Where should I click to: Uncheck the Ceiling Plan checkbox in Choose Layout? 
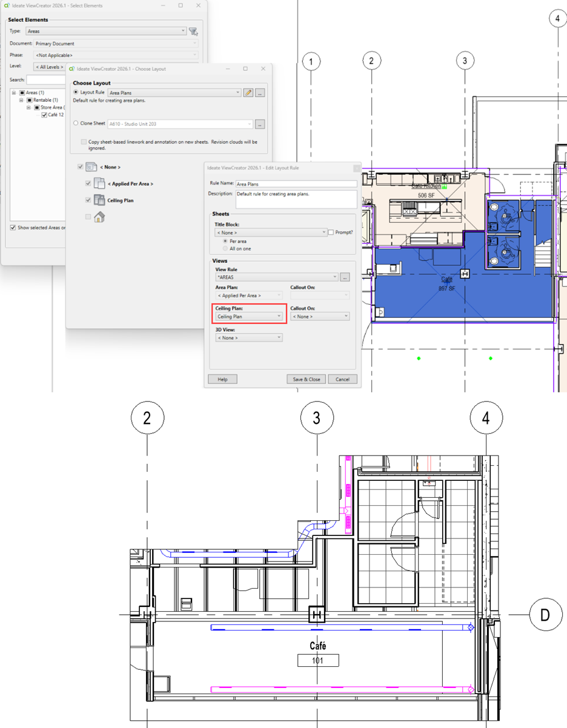[x=88, y=200]
